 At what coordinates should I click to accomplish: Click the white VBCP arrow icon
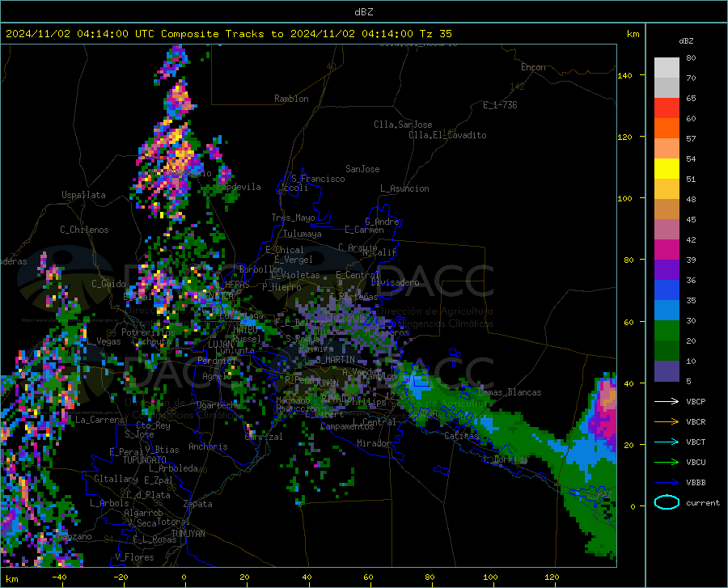667,401
